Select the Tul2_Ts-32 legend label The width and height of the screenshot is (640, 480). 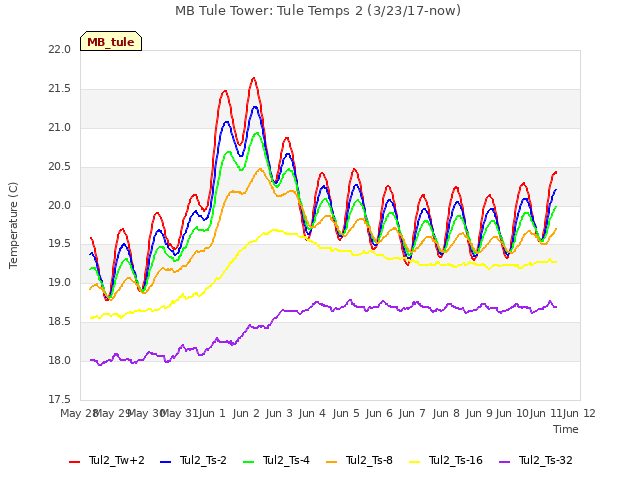[546, 460]
